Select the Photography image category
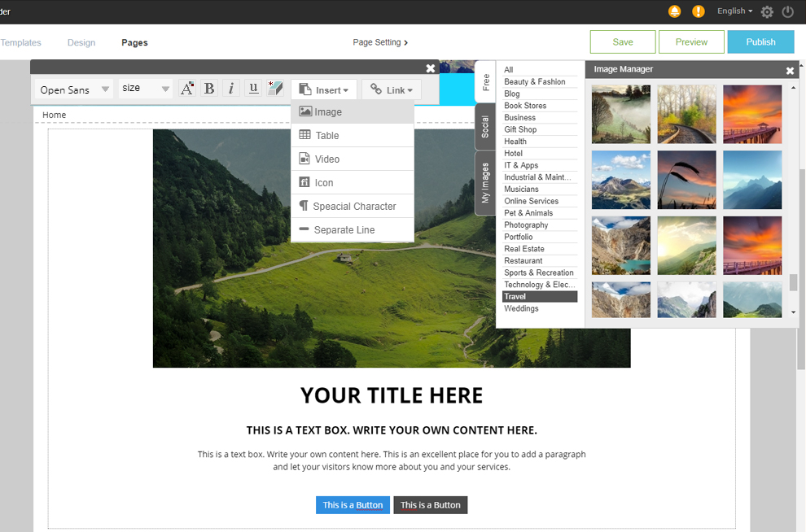The image size is (806, 532). (526, 225)
